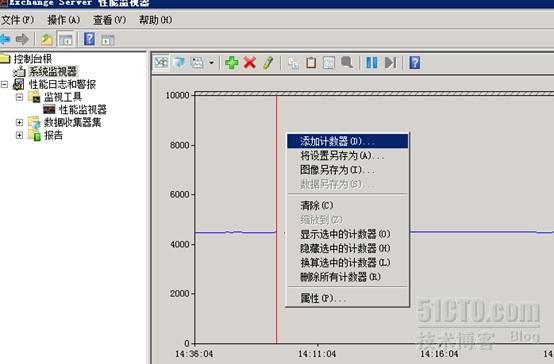Toggle the console tree pane icon
Screen dimensions: 554x364
(x=66, y=39)
